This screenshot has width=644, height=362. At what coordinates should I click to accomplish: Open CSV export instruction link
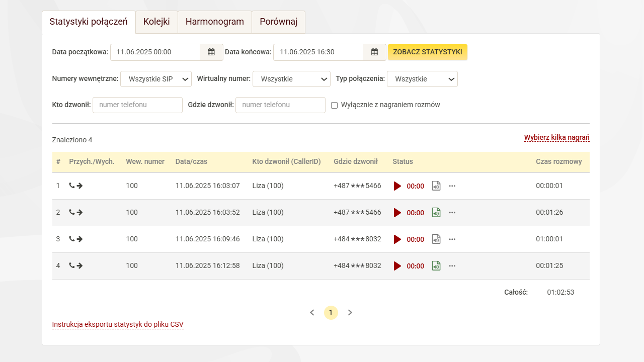(118, 325)
